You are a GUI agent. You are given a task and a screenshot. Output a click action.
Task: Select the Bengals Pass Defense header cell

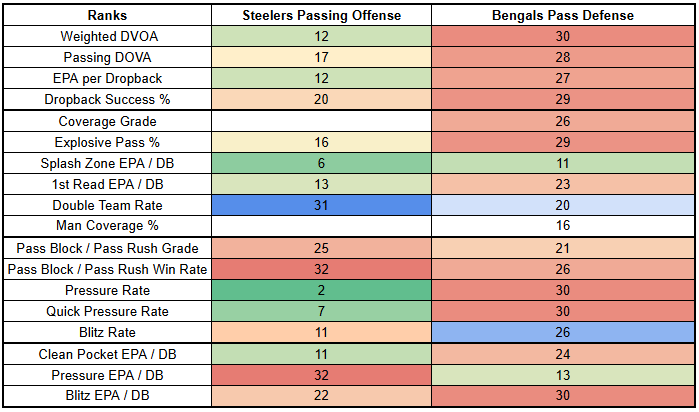pyautogui.click(x=563, y=16)
